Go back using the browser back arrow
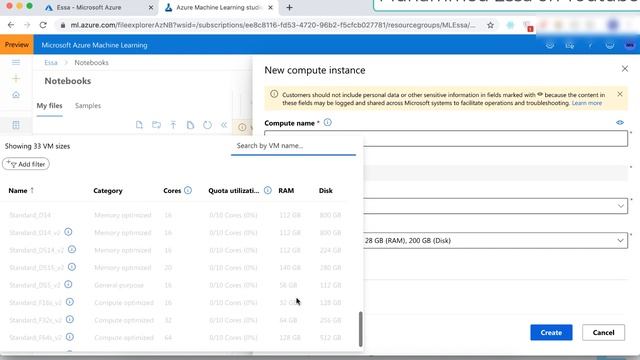The image size is (640, 360). click(11, 25)
